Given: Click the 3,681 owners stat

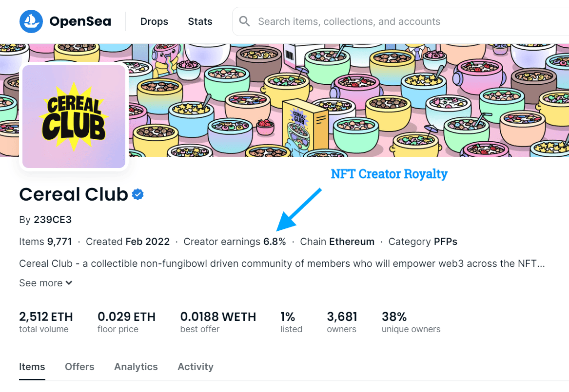Looking at the screenshot, I should click(x=342, y=322).
